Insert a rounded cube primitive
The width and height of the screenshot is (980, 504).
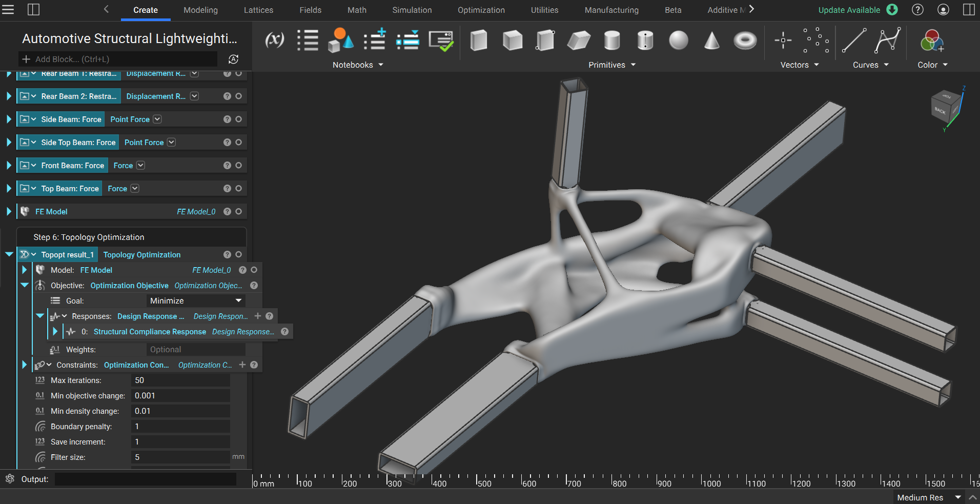[x=512, y=40]
